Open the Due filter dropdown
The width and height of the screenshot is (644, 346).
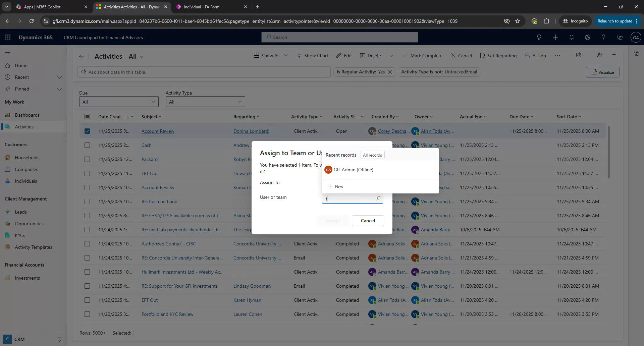pyautogui.click(x=119, y=102)
